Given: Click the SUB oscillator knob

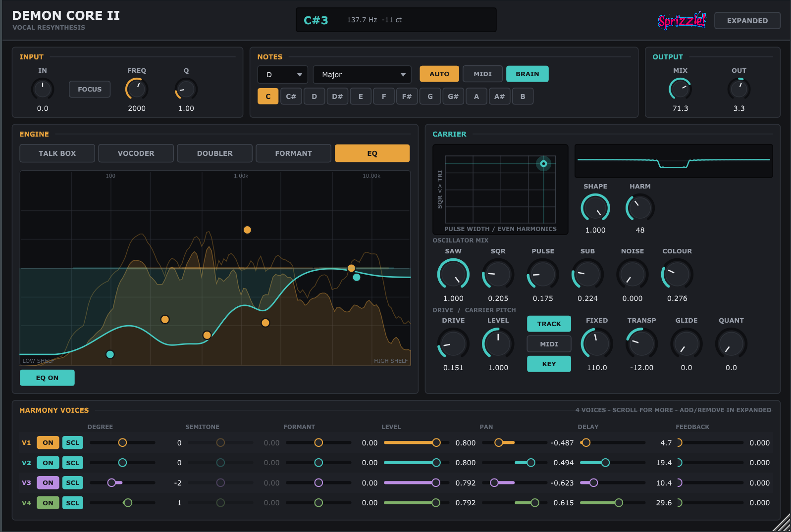Looking at the screenshot, I should (x=587, y=274).
